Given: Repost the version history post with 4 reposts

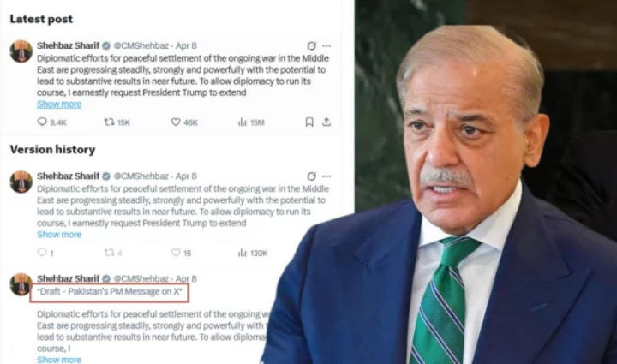Looking at the screenshot, I should pyautogui.click(x=109, y=253).
